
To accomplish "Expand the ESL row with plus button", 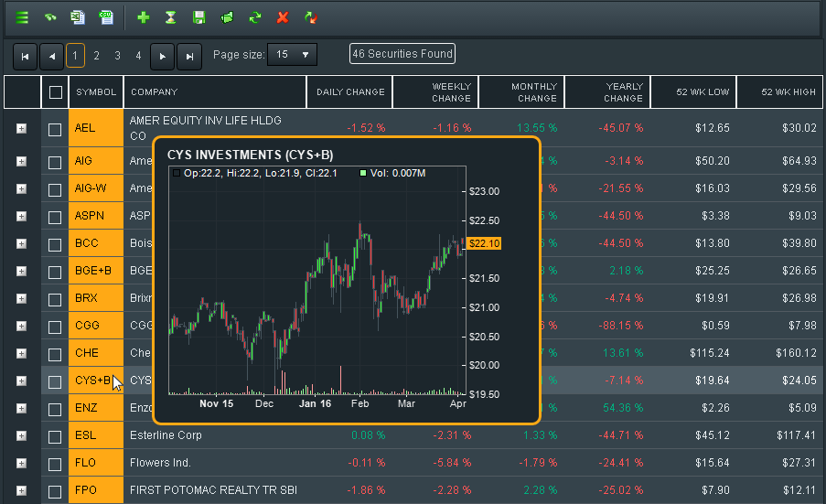I will 21,436.
